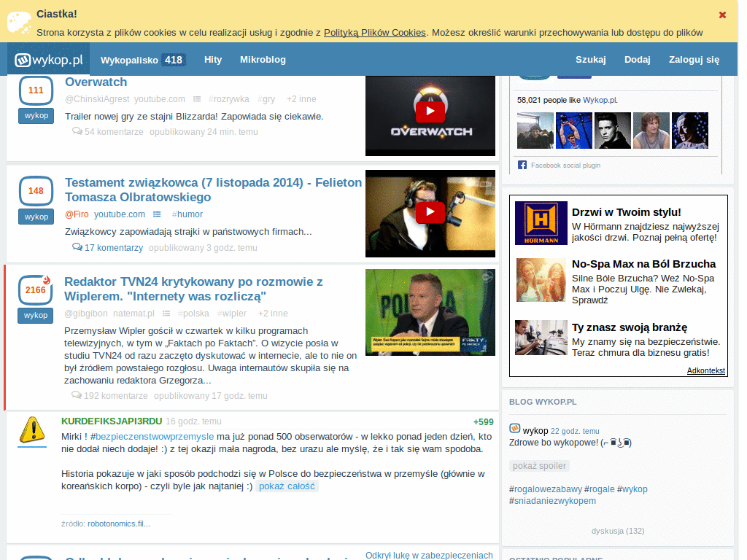Image resolution: width=747 pixels, height=560 pixels.
Task: Open wykop author name in blog
Action: pyautogui.click(x=535, y=431)
